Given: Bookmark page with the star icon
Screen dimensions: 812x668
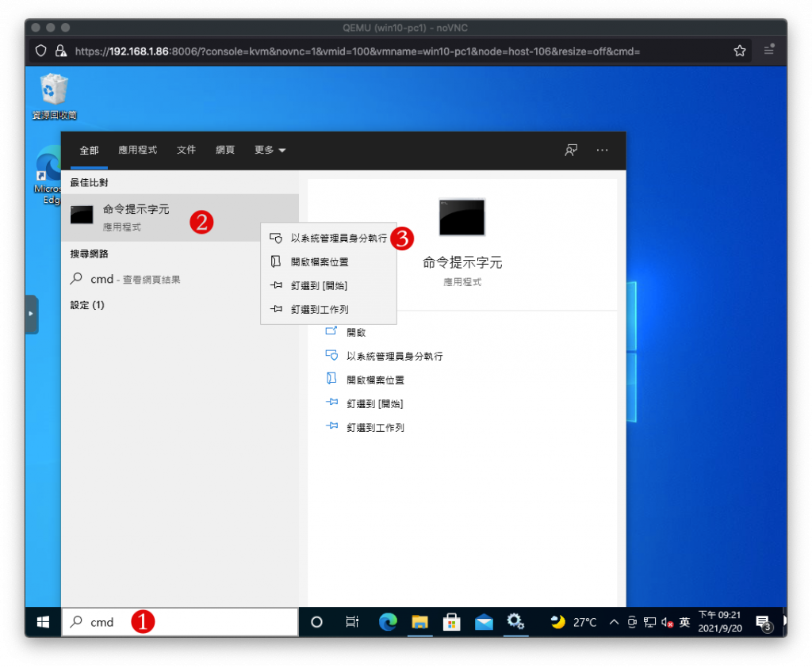Looking at the screenshot, I should pyautogui.click(x=740, y=51).
